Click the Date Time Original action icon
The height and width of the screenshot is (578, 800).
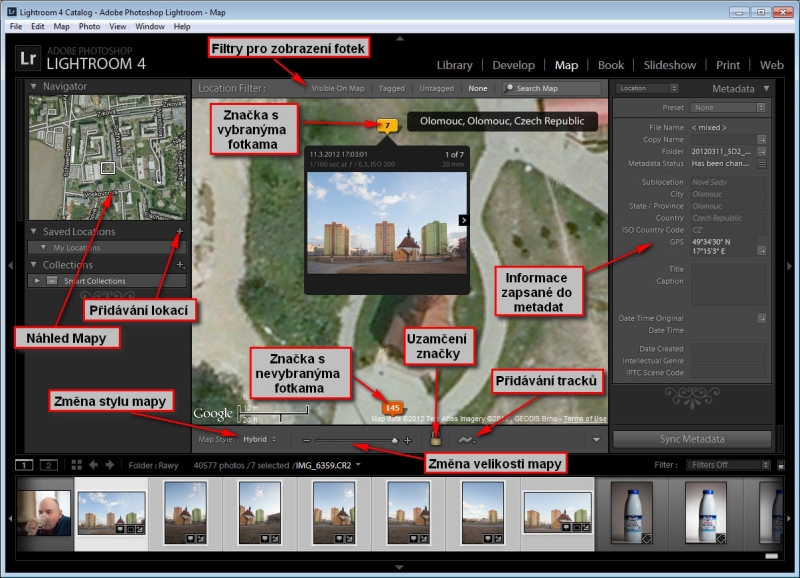[761, 318]
